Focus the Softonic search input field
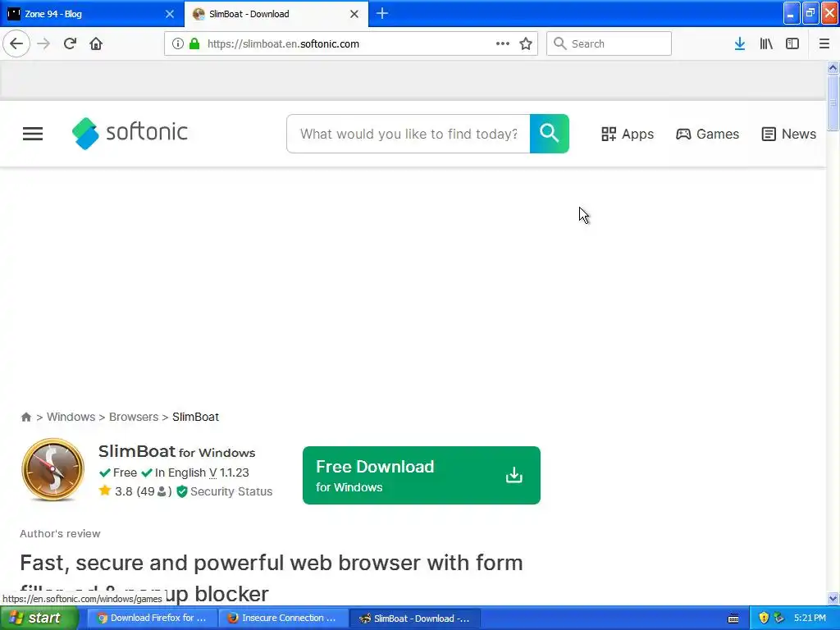Screen dimensions: 840x630 point(409,134)
